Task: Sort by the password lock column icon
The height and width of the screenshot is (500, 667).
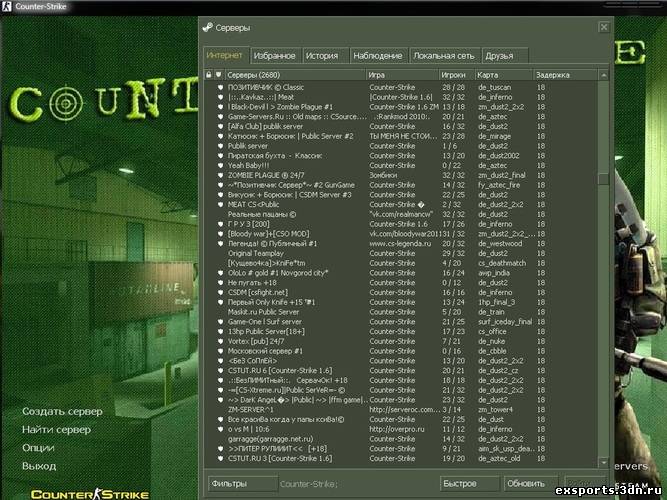Action: (208, 75)
